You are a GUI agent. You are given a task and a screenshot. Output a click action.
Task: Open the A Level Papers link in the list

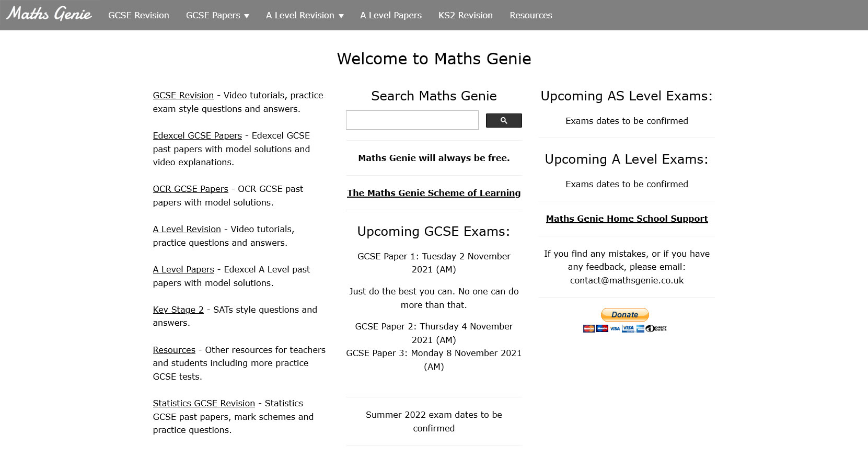(x=183, y=269)
